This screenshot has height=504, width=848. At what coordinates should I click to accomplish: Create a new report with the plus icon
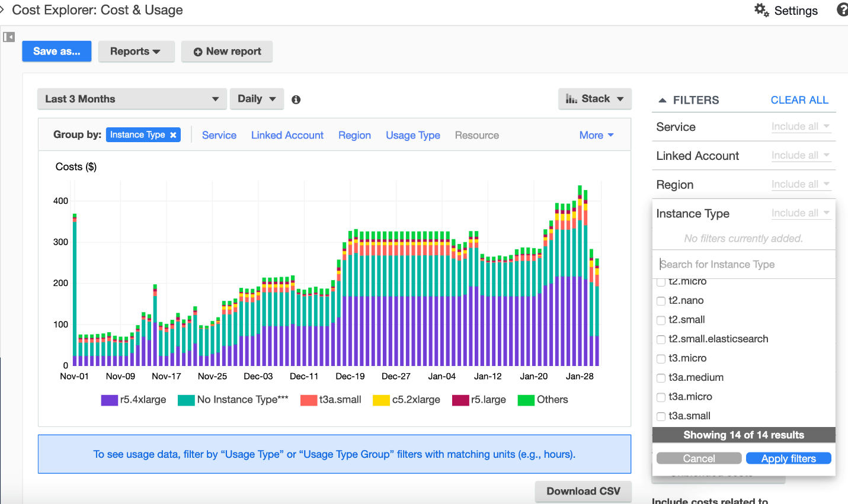(x=198, y=52)
